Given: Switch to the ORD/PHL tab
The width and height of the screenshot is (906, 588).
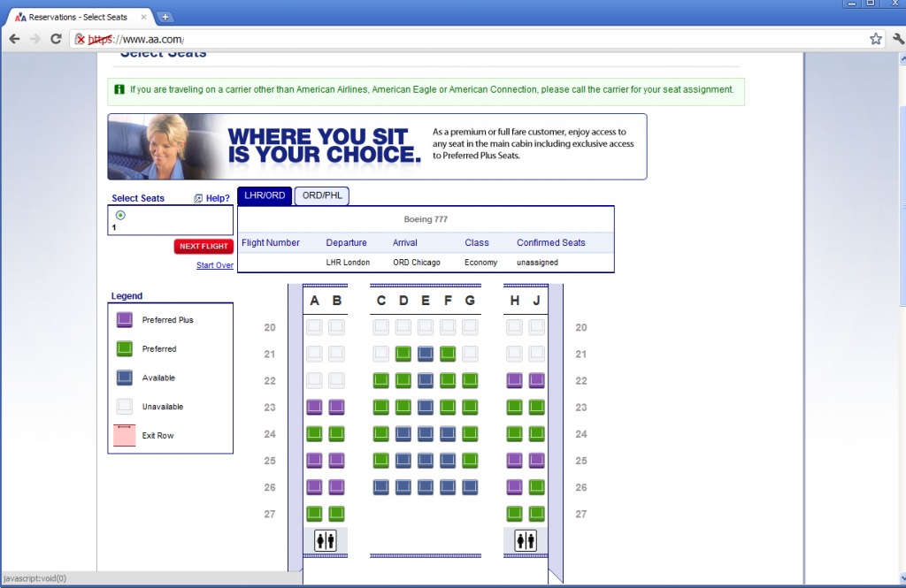Looking at the screenshot, I should [x=321, y=195].
